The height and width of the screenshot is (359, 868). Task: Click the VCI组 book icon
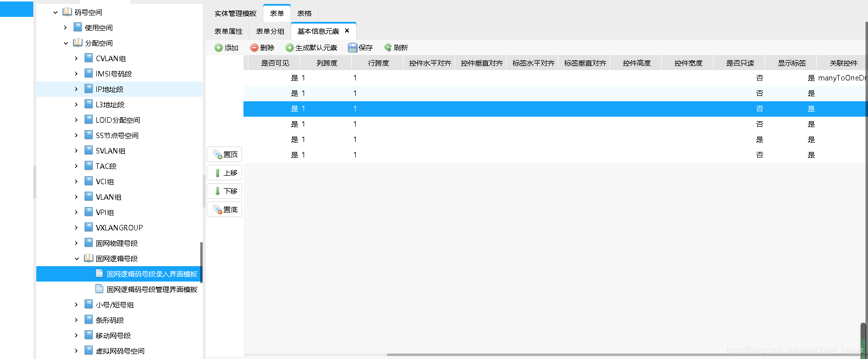pos(89,181)
